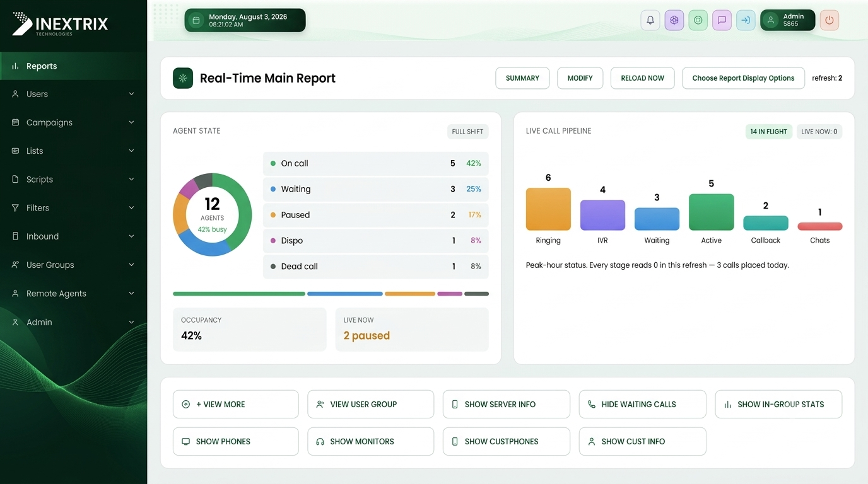868x484 pixels.
Task: Click the blue login arrow icon
Action: coord(746,20)
